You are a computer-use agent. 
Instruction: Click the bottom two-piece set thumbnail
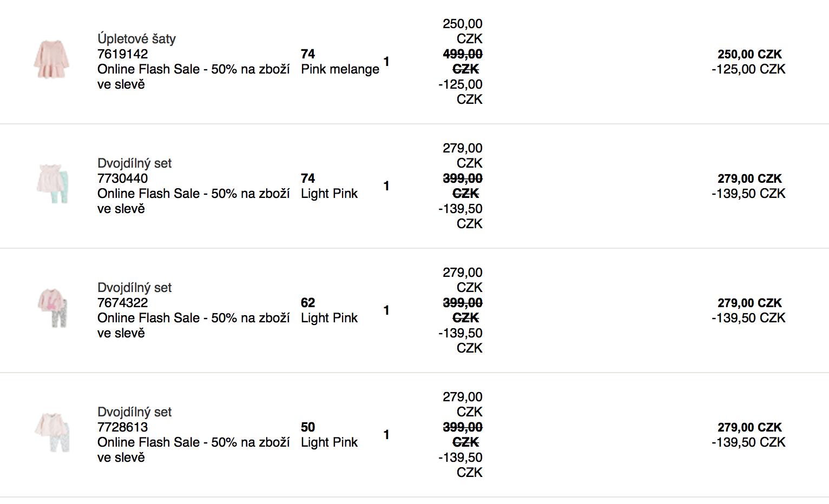click(x=53, y=433)
